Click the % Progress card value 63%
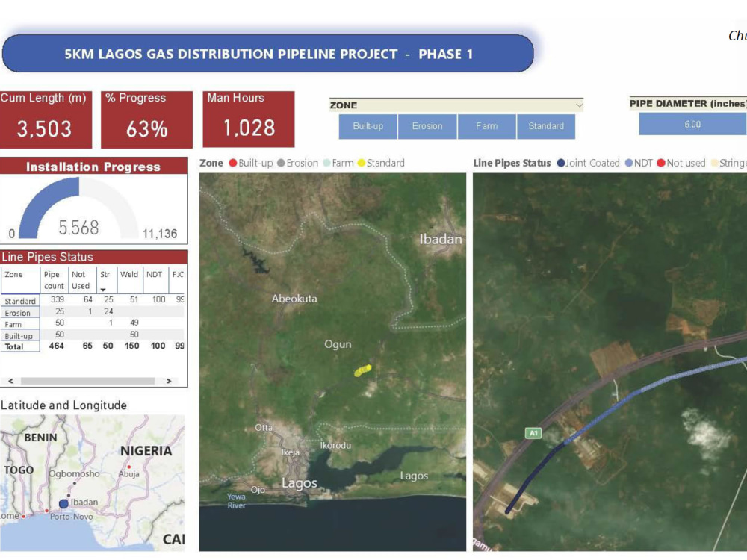Viewport: 747px width, 560px height. 146,129
